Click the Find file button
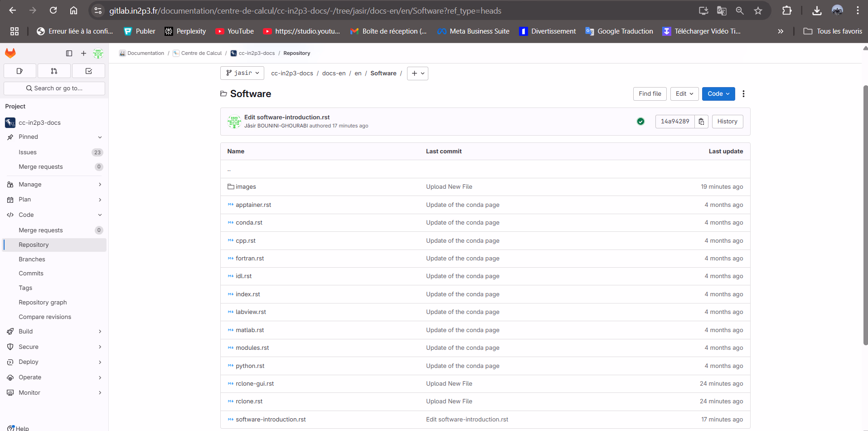 [x=650, y=93]
